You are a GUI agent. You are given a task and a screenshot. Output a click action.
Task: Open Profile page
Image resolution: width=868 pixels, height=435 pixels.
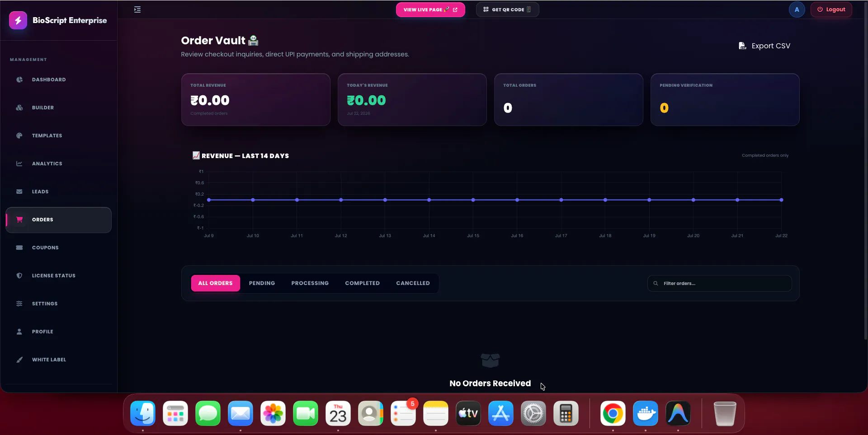coord(58,332)
